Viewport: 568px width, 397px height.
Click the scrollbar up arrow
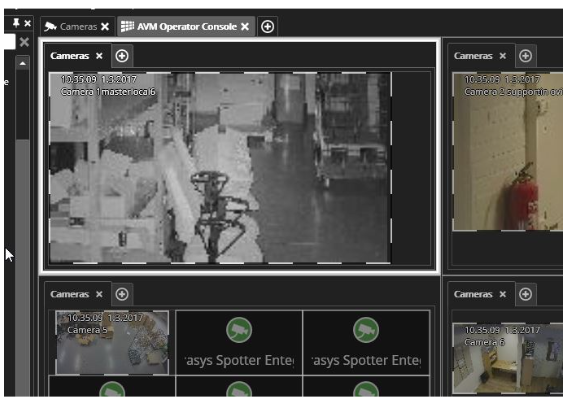[22, 63]
